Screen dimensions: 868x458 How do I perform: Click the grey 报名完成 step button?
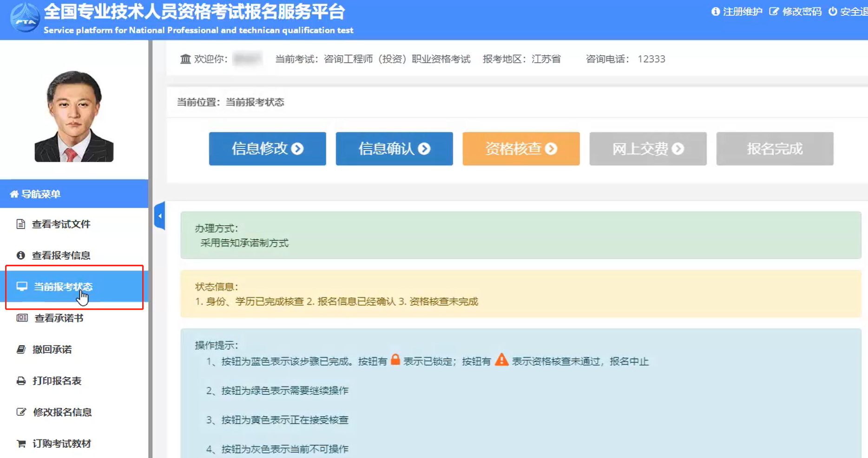(775, 149)
